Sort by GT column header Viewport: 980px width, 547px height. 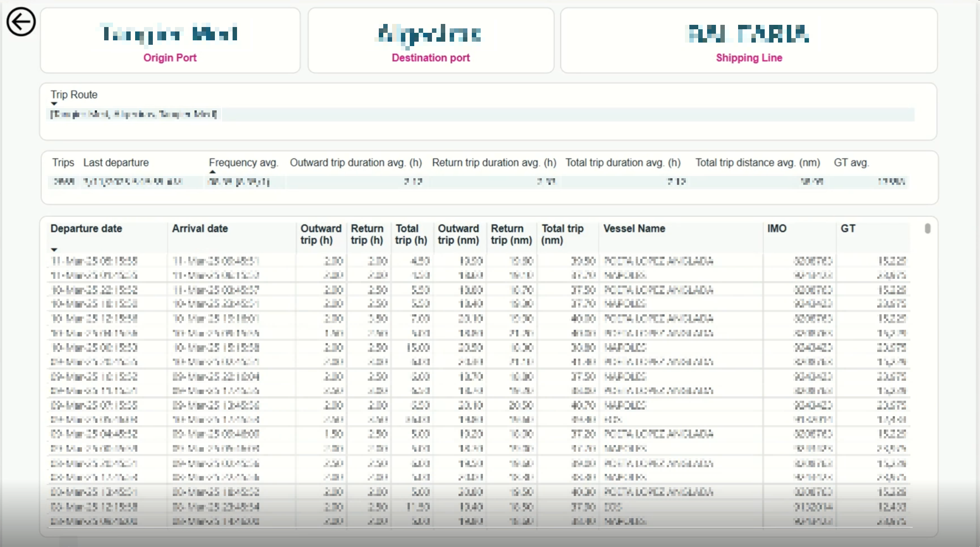(x=848, y=229)
